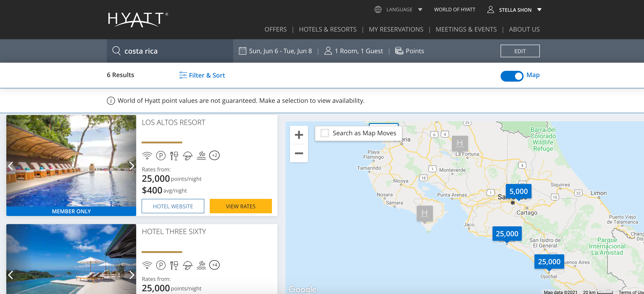Show next photo of Hotel Three Sixty
Image resolution: width=644 pixels, height=294 pixels.
(x=132, y=275)
